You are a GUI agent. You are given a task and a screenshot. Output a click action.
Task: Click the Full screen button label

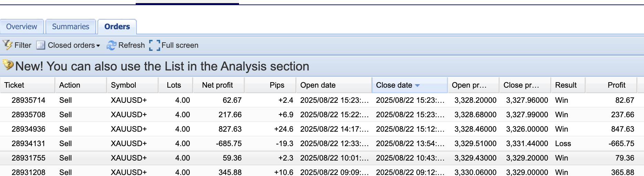180,45
